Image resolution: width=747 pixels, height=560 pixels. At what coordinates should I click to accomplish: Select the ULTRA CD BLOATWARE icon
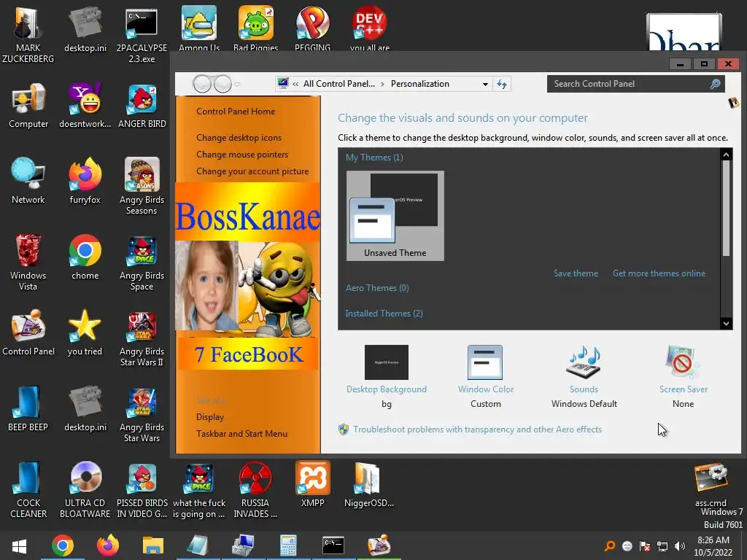coord(85,489)
